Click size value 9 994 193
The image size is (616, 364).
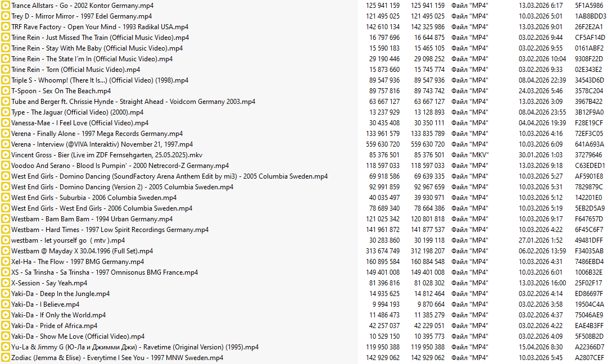pyautogui.click(x=385, y=304)
